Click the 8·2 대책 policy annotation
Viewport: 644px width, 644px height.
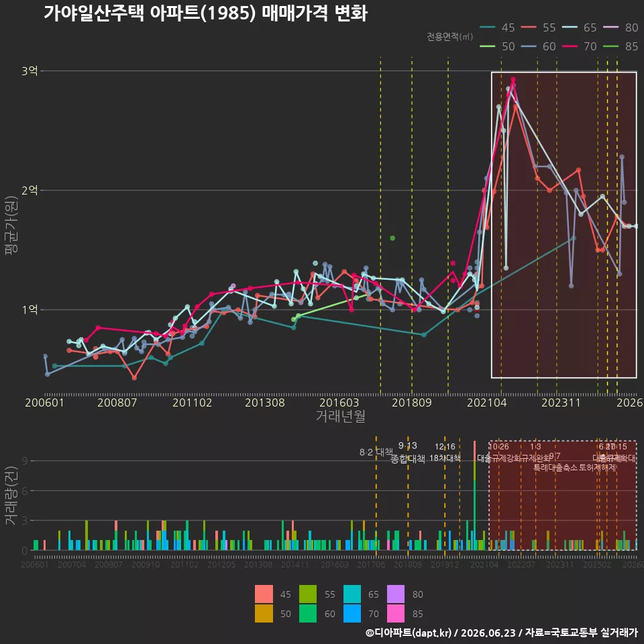pyautogui.click(x=376, y=452)
